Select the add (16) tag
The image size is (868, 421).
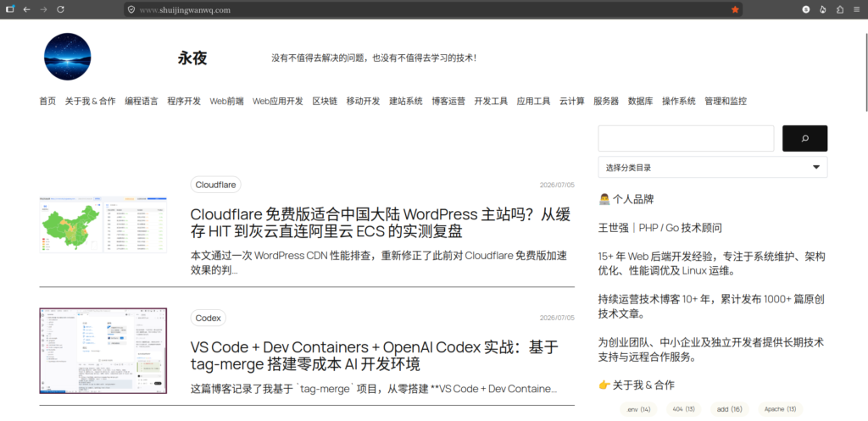(x=730, y=409)
